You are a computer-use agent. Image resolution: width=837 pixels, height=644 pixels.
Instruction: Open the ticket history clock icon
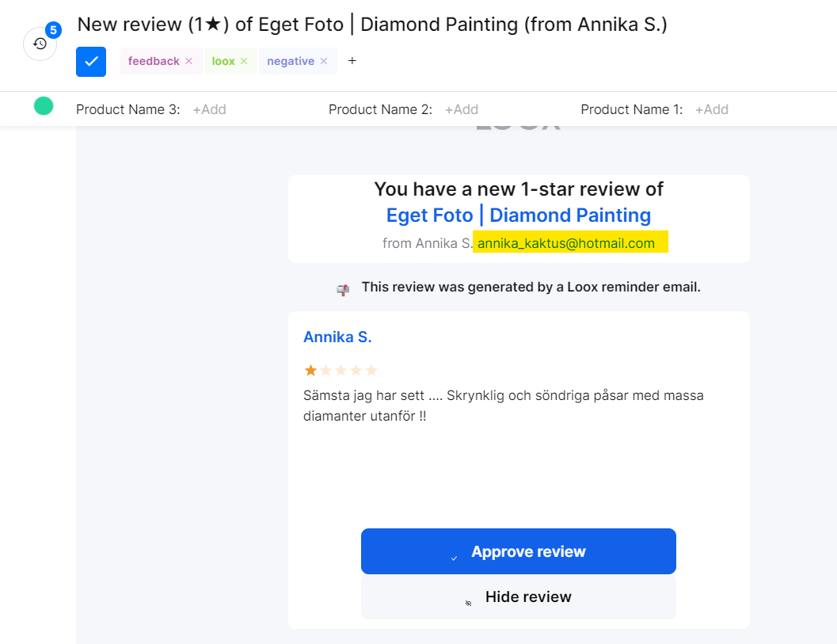(x=40, y=44)
